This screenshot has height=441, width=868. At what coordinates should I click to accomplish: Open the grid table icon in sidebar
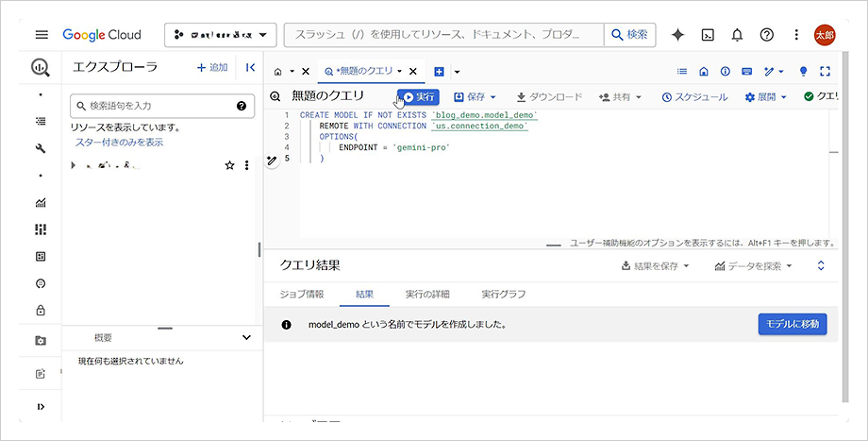(x=41, y=257)
